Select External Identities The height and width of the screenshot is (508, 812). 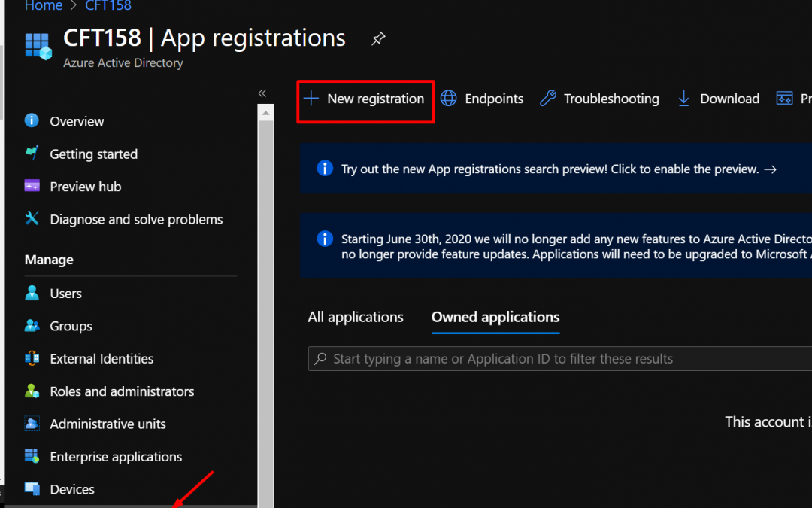(x=101, y=359)
